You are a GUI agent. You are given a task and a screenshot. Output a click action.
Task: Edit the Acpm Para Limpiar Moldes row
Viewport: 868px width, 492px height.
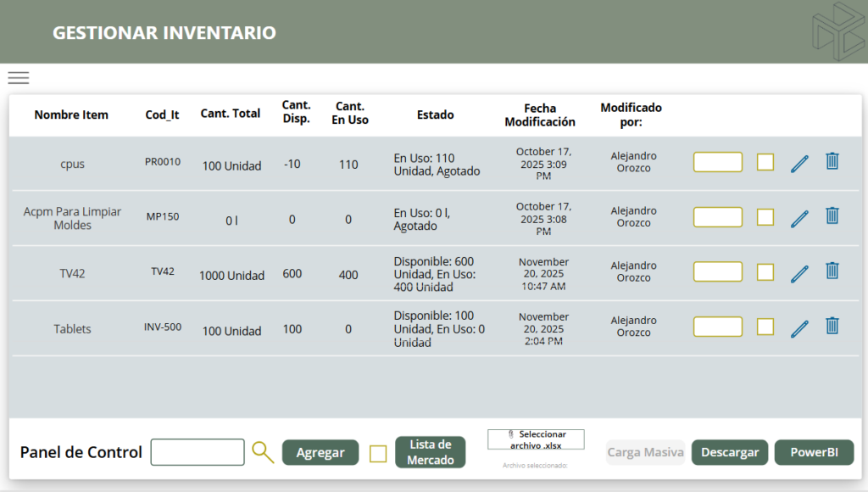coord(799,218)
